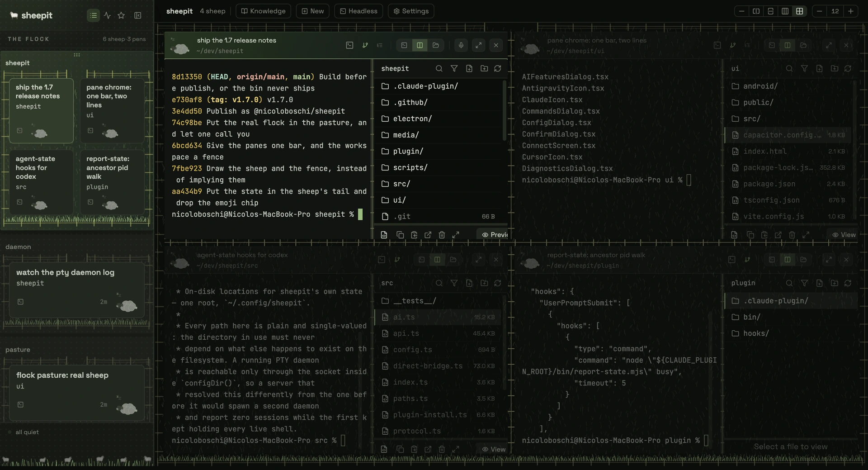
Task: Switch sidebar to the list view icon
Action: [93, 15]
